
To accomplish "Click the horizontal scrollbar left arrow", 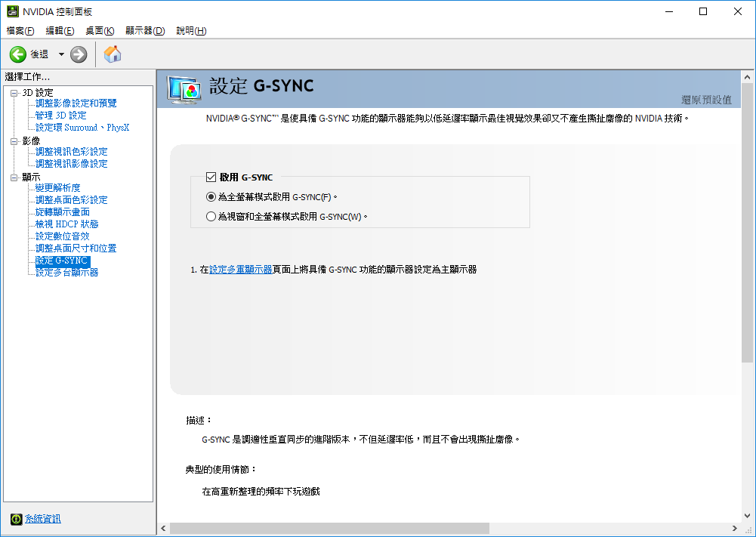I will point(163,529).
